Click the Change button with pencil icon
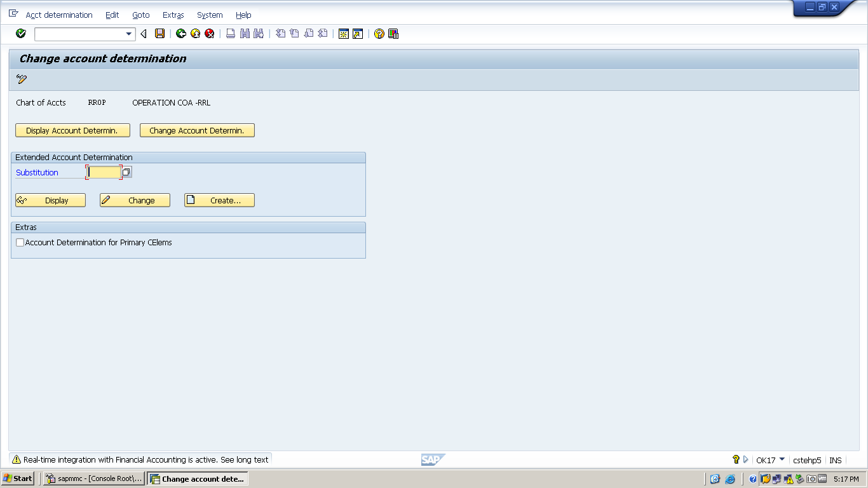The width and height of the screenshot is (868, 488). pyautogui.click(x=135, y=200)
